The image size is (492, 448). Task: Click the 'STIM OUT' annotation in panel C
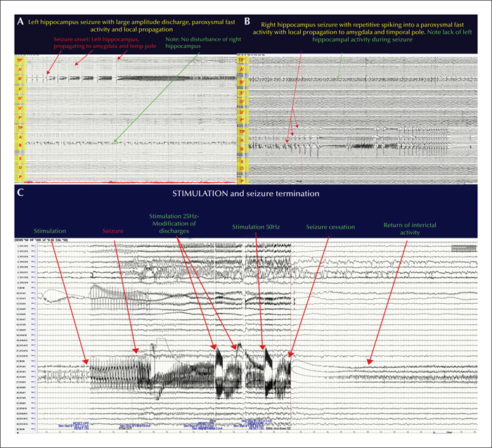point(125,428)
